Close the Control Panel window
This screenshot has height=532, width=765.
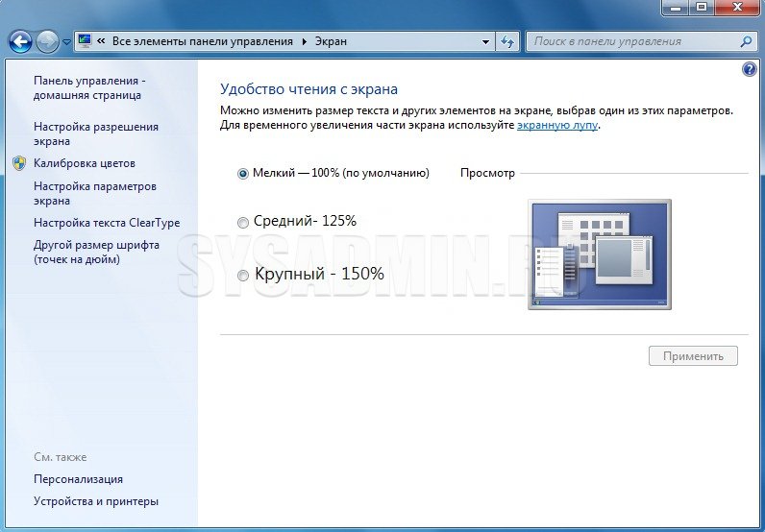738,7
